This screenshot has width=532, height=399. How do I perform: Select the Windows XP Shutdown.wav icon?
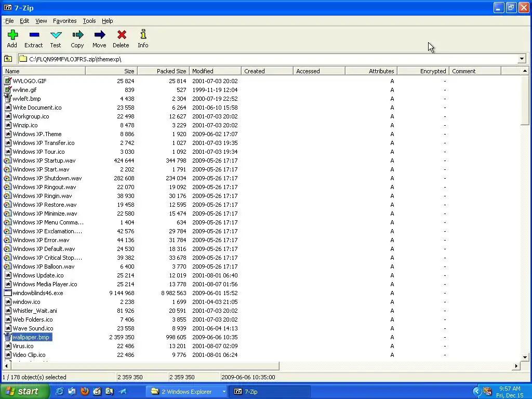pyautogui.click(x=7, y=178)
